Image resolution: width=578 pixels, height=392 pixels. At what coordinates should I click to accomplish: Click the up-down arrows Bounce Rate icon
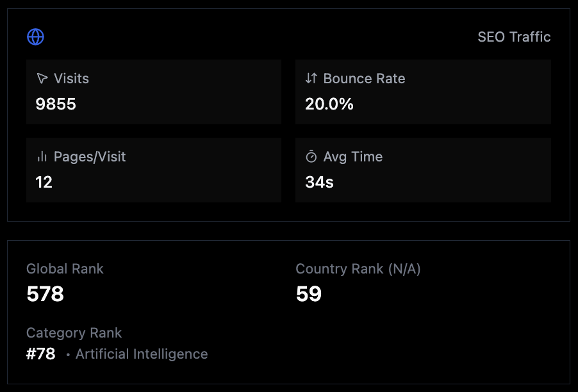[311, 79]
